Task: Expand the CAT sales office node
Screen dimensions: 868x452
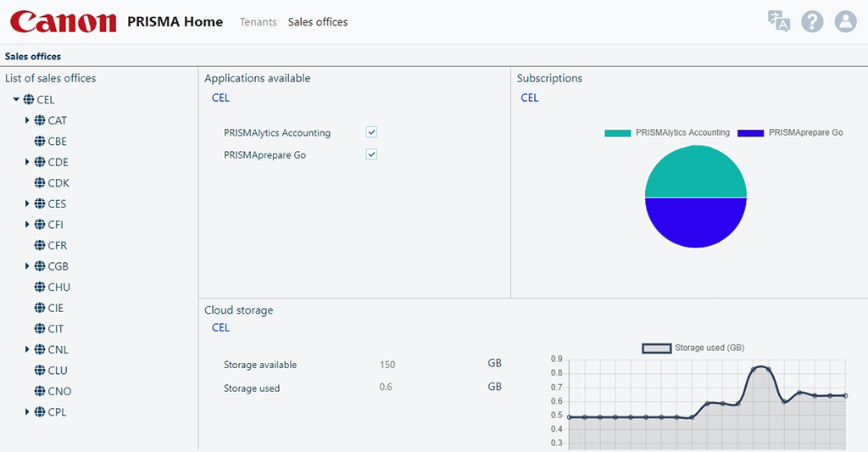Action: [x=27, y=120]
